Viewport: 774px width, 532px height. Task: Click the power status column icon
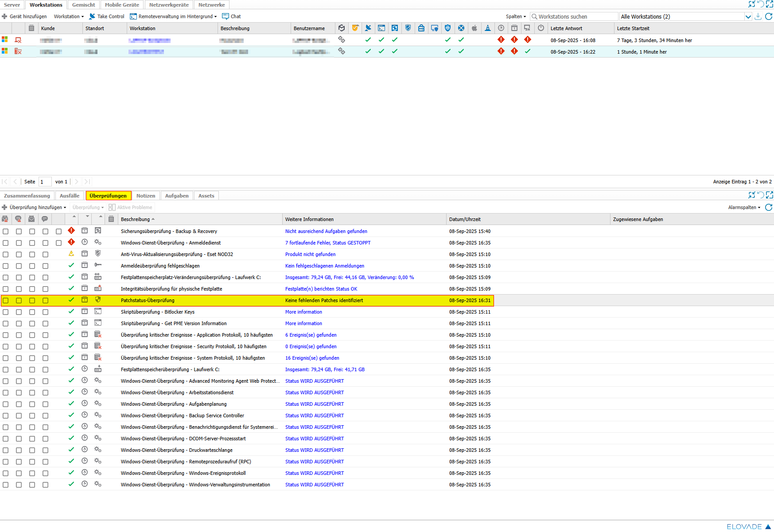541,28
